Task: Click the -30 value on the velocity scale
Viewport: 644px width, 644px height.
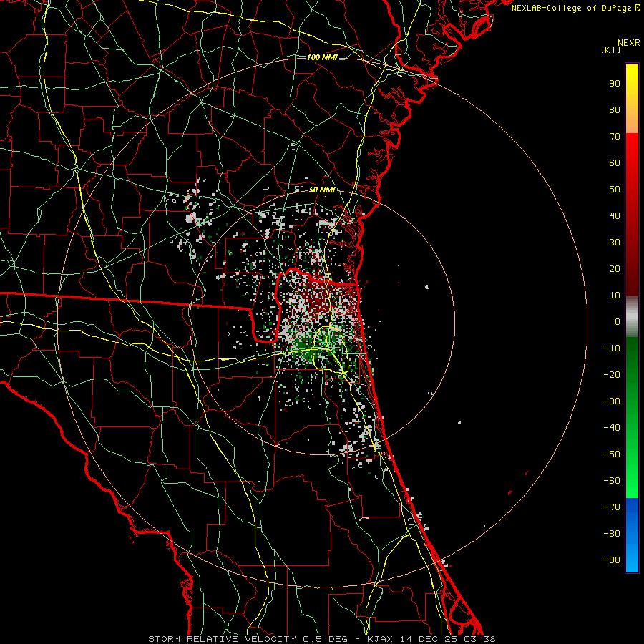Action: (612, 401)
